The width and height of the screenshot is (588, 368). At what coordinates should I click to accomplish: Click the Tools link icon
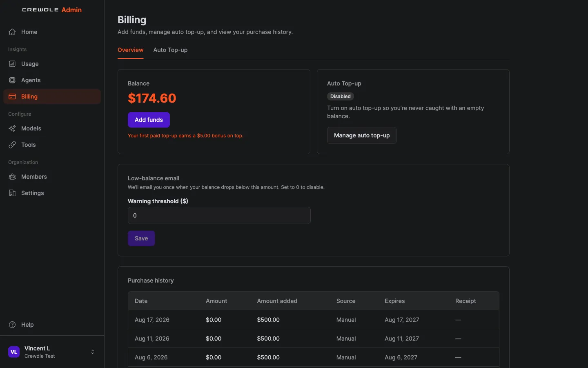tap(12, 145)
